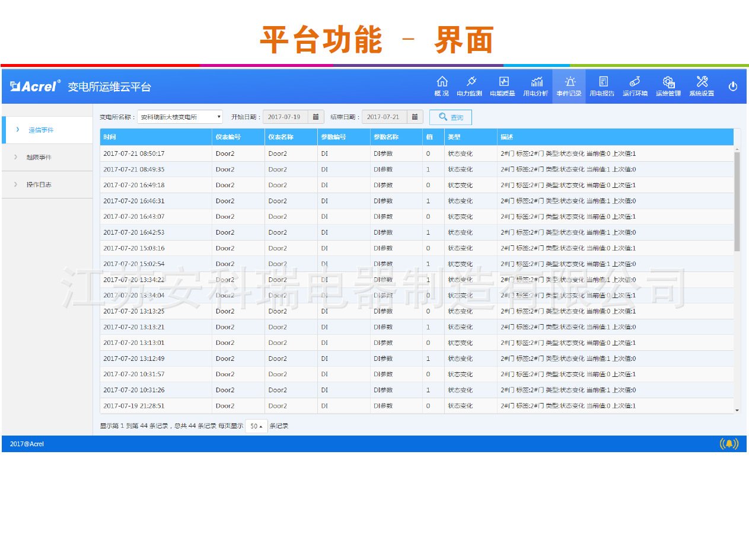Select row 2017-07-20 15:02:54

click(417, 264)
